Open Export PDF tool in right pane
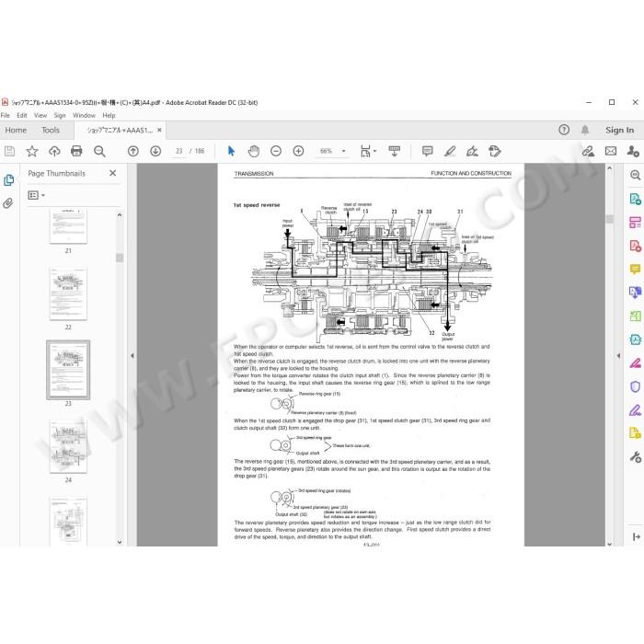This screenshot has height=644, width=644. coord(635,200)
